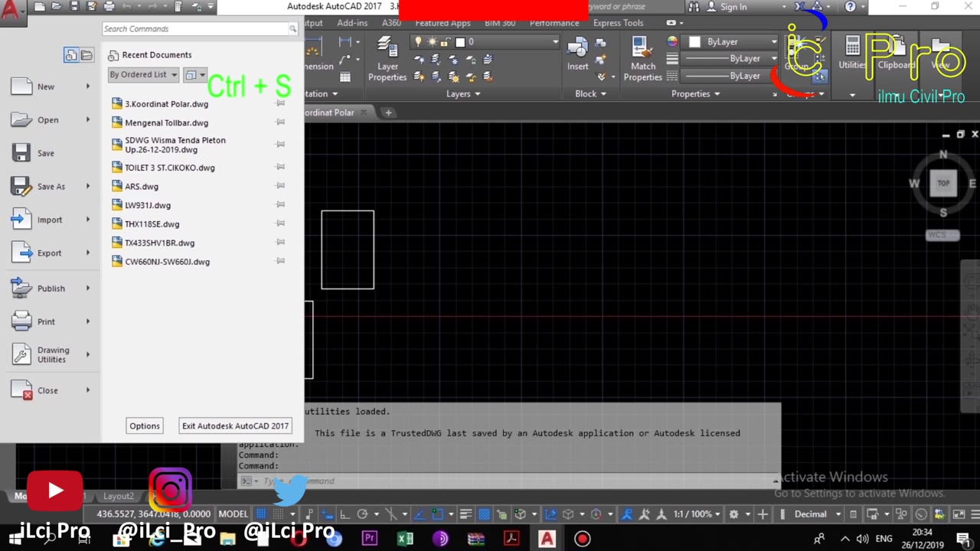Toggle ortho mode in status bar
The image size is (980, 551).
pyautogui.click(x=345, y=514)
